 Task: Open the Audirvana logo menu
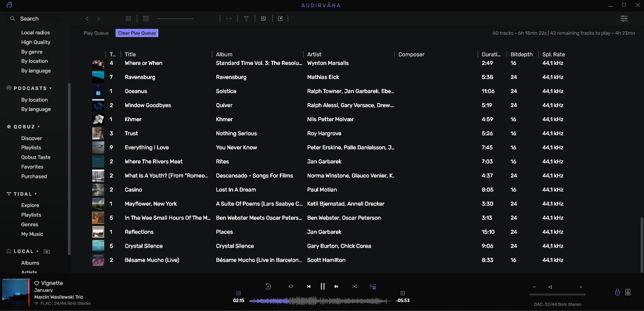(9, 5)
